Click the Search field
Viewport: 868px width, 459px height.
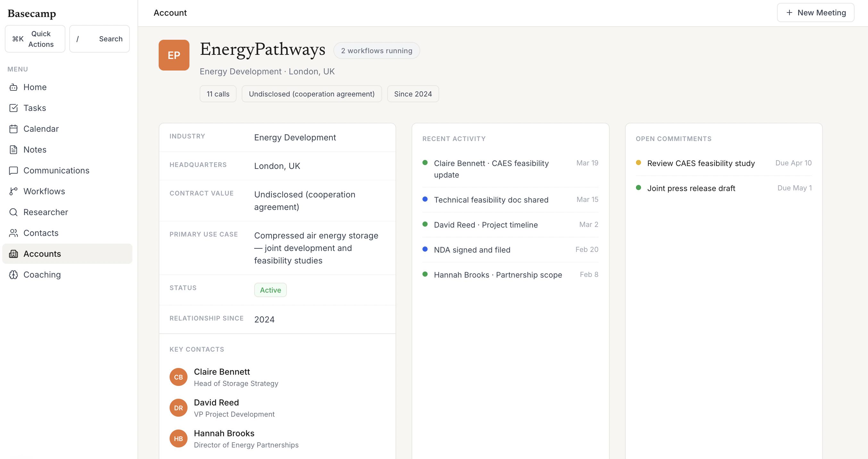point(99,39)
